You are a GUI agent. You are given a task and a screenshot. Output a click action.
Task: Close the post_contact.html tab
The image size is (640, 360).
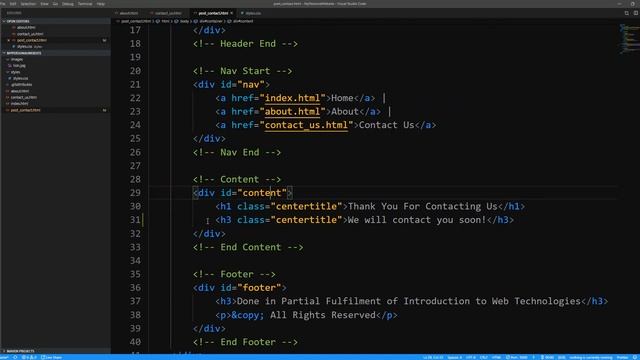232,13
